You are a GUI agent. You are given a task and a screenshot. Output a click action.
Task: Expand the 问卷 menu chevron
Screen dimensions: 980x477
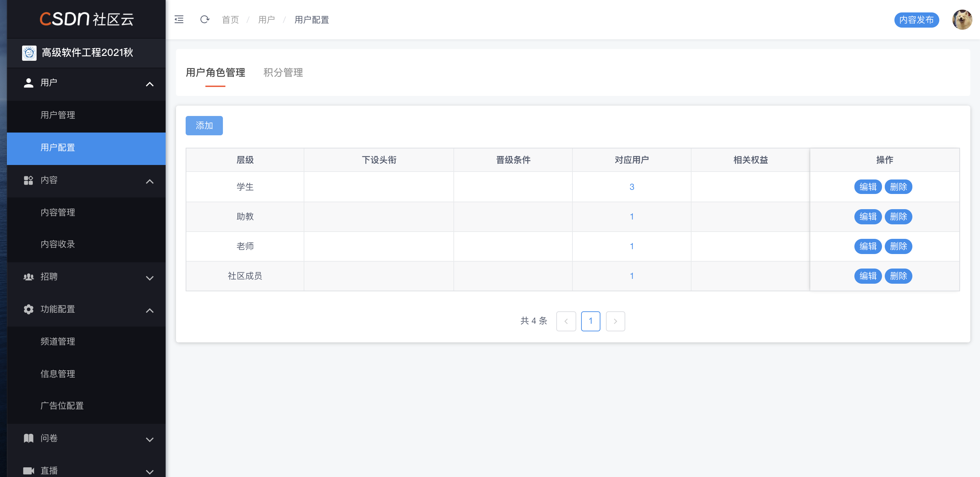[150, 439]
